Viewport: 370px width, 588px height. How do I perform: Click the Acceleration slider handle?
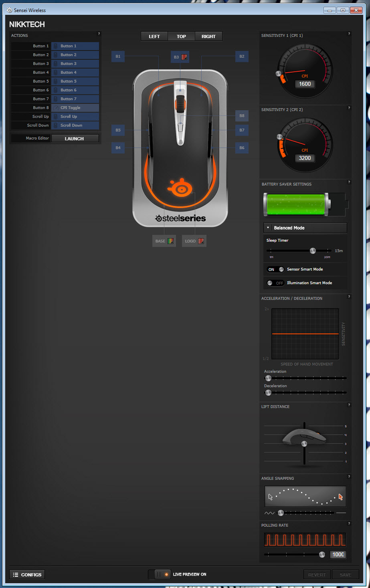pos(268,378)
